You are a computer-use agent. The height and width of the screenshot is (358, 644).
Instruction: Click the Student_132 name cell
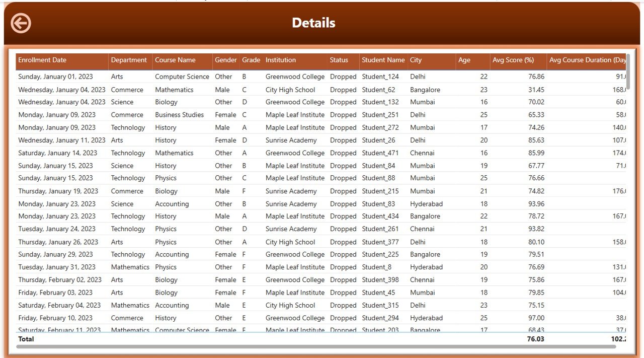[380, 102]
